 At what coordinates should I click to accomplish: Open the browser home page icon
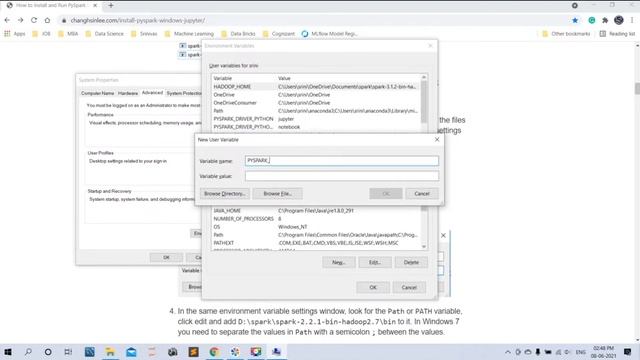[x=47, y=20]
